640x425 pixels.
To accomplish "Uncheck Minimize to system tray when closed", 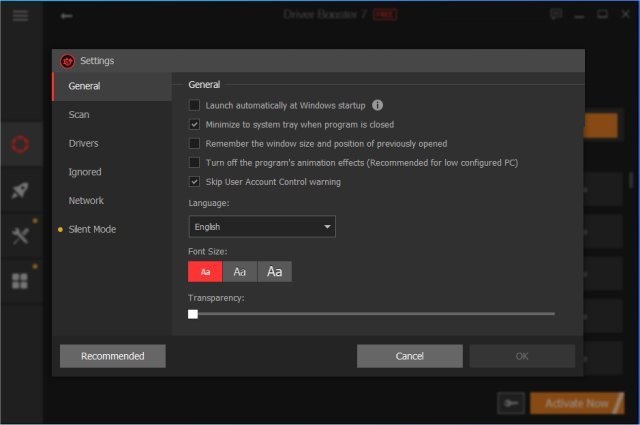I will pos(194,125).
